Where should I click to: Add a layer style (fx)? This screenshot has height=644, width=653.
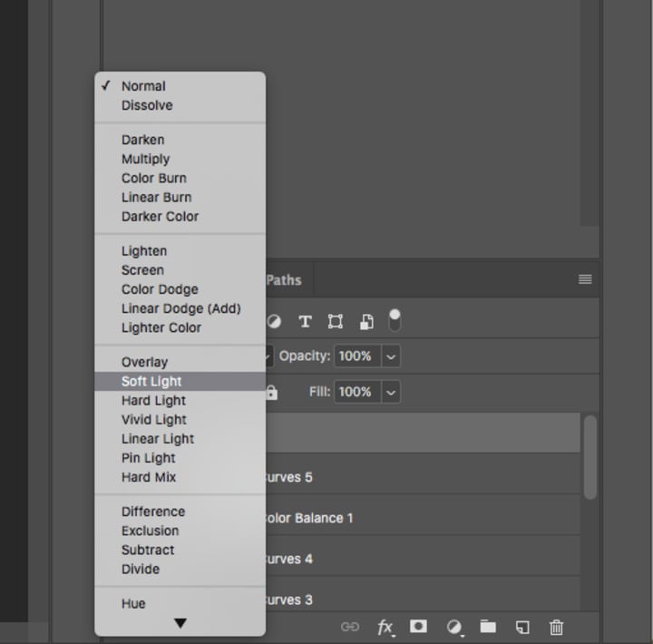385,627
